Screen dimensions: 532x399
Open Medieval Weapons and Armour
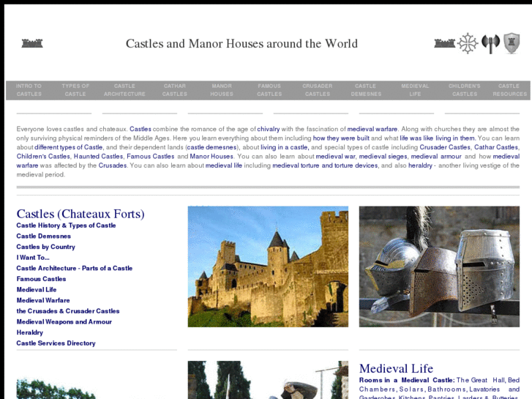click(x=64, y=322)
